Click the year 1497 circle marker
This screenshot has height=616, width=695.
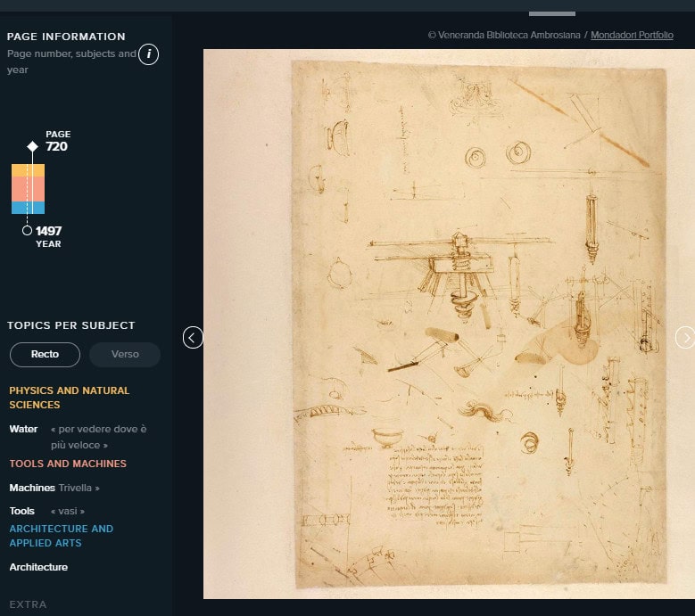27,230
